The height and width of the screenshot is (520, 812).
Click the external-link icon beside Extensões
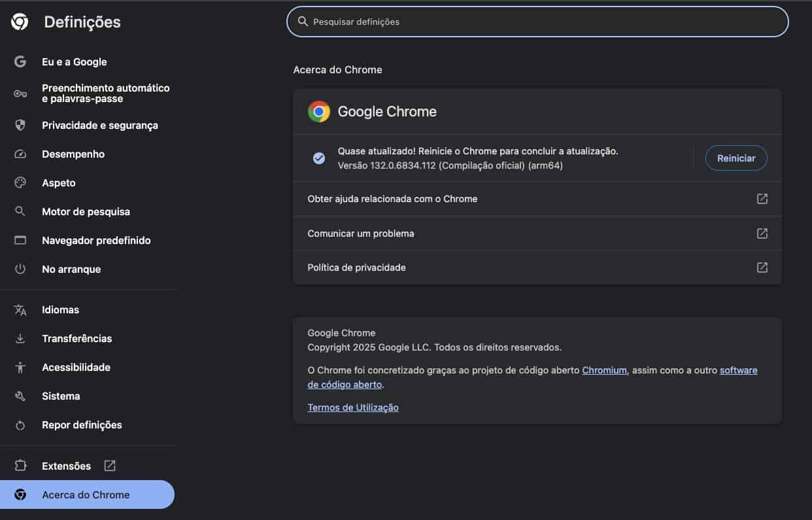(x=110, y=466)
